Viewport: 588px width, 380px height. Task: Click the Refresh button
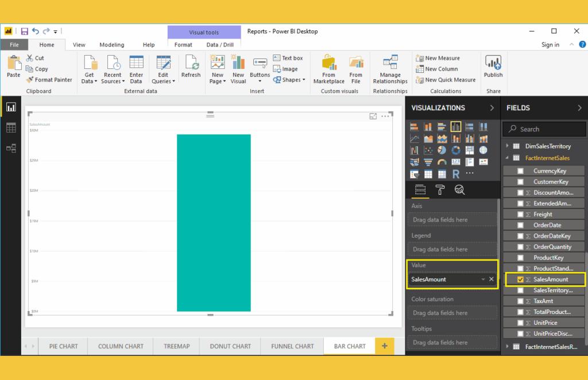click(x=191, y=67)
